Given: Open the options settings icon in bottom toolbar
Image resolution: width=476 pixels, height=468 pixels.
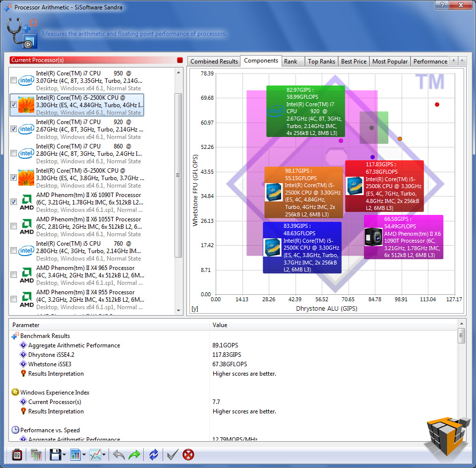Looking at the screenshot, I should pos(17,455).
